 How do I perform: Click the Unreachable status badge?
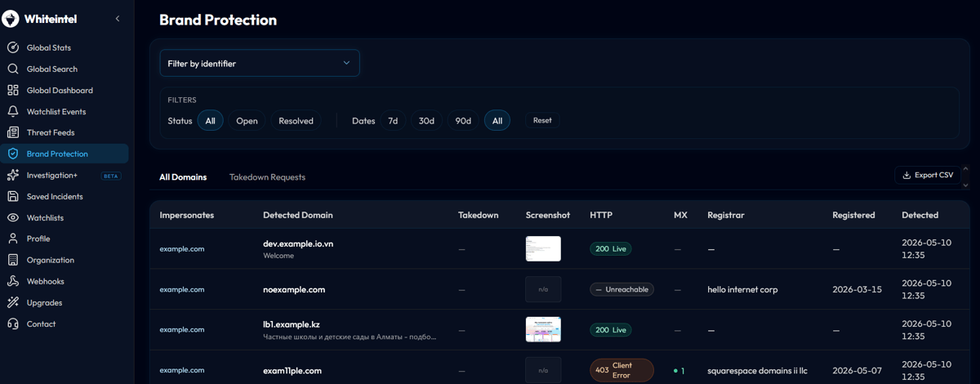pyautogui.click(x=621, y=289)
